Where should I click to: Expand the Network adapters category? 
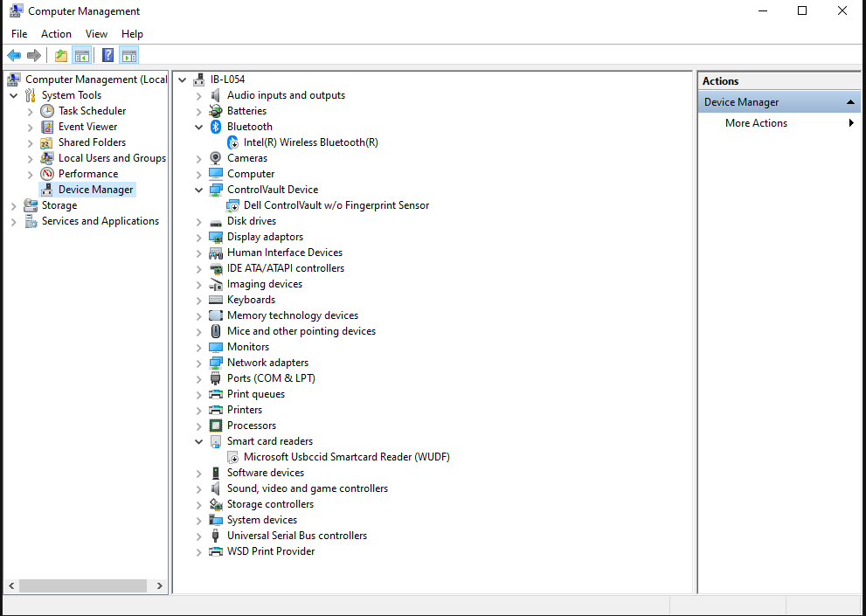(x=198, y=362)
